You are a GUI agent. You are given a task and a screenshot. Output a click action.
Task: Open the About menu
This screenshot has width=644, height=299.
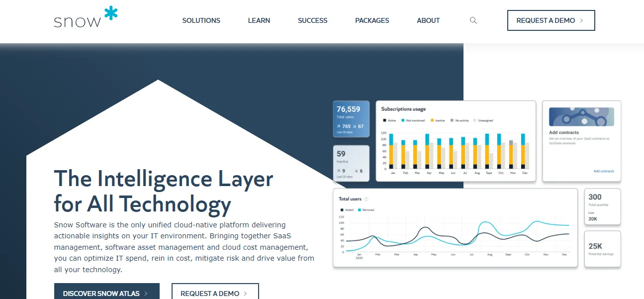428,20
